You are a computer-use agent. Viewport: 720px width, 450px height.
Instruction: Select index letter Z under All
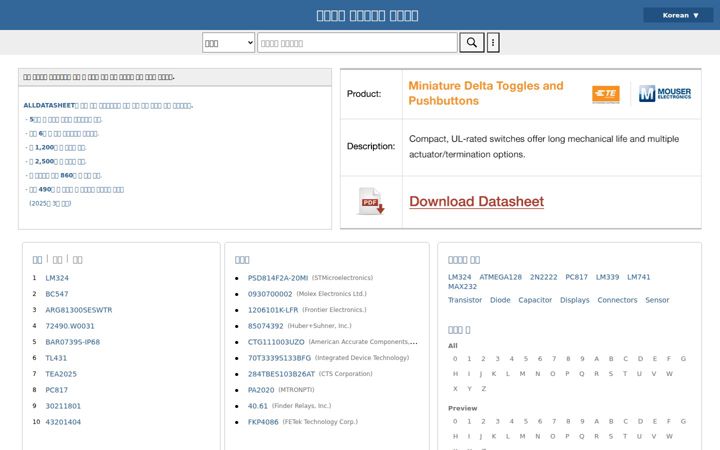pyautogui.click(x=484, y=388)
